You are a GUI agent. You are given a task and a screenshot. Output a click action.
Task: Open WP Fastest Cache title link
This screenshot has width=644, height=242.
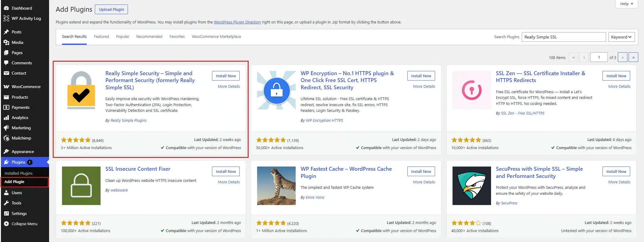pyautogui.click(x=346, y=173)
